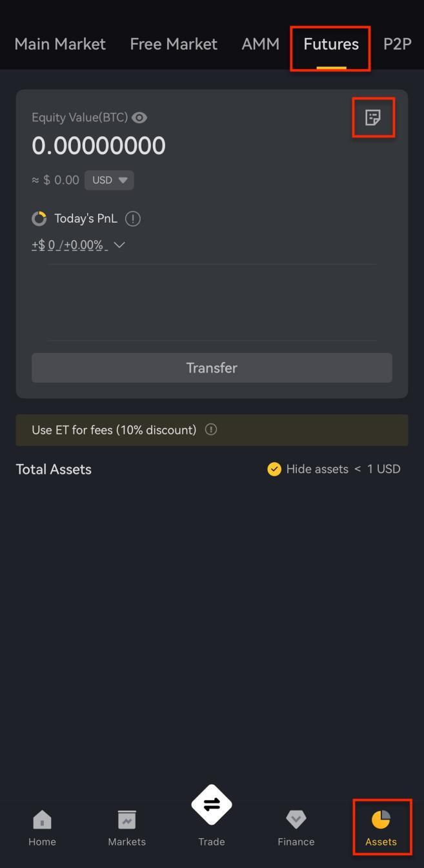Click the Transfer button
424x868 pixels.
tap(212, 368)
